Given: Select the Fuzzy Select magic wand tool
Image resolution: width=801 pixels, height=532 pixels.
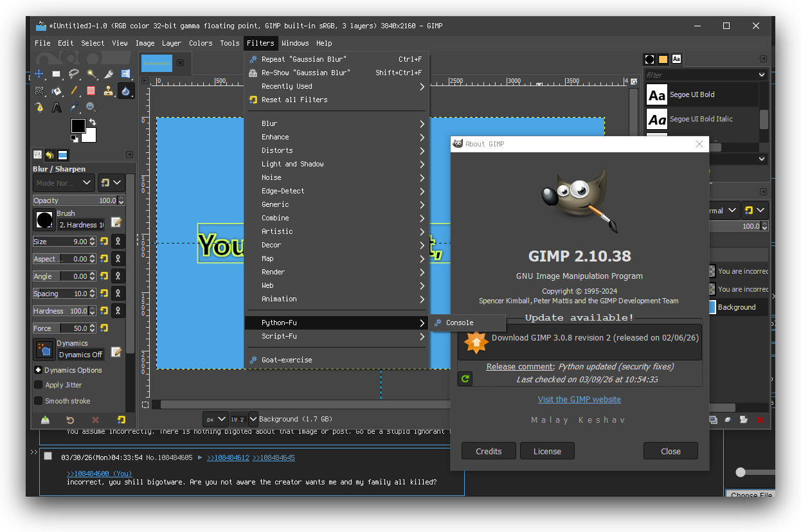Looking at the screenshot, I should [x=91, y=74].
